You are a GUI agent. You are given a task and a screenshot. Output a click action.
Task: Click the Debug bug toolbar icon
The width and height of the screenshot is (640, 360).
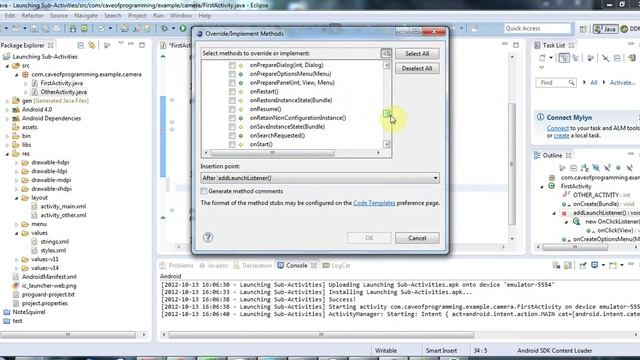pyautogui.click(x=164, y=28)
